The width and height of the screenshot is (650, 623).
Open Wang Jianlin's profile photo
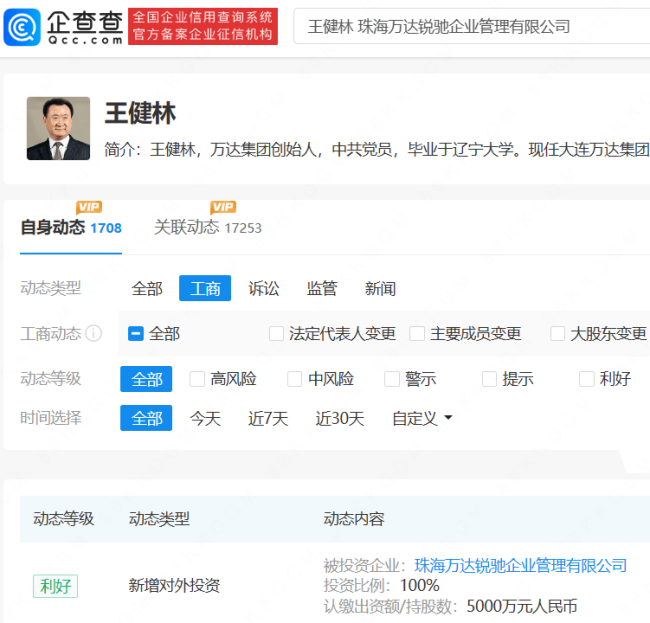coord(58,129)
